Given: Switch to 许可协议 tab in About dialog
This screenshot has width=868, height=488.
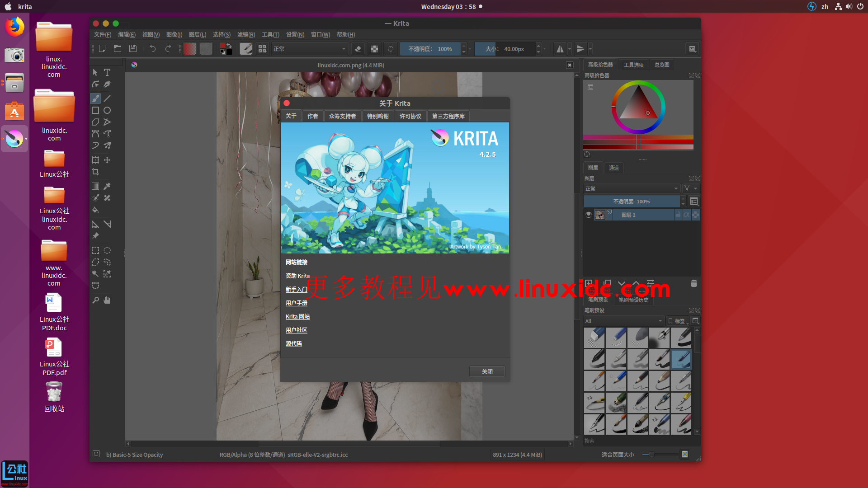Looking at the screenshot, I should (x=410, y=116).
